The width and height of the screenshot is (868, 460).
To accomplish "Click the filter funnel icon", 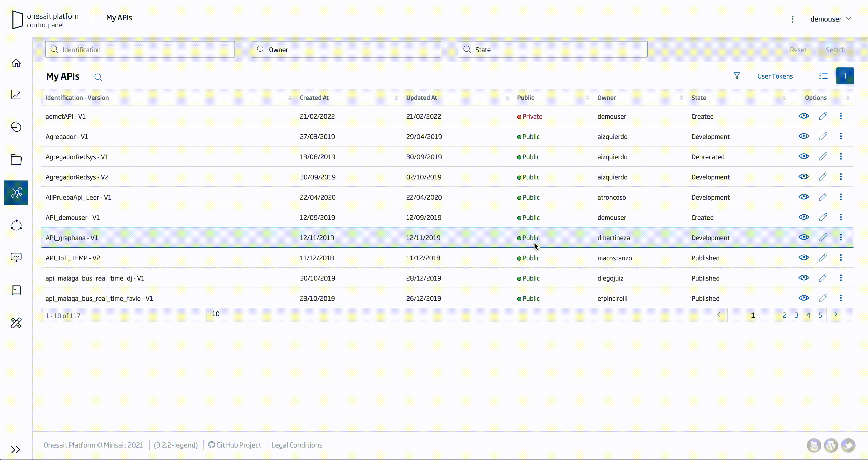I will pos(737,76).
